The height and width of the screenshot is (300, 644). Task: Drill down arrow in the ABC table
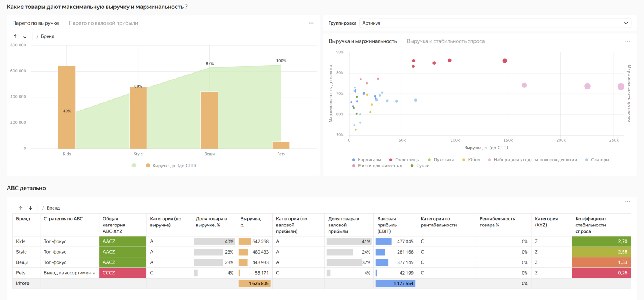(x=30, y=208)
